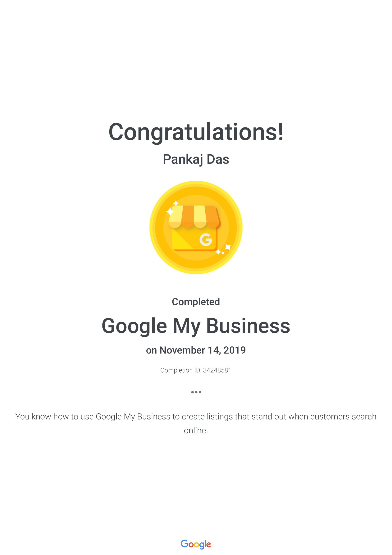This screenshot has width=392, height=555.
Task: Click the tiny sparkle near the storefront's bottom corner
Action: click(x=223, y=253)
